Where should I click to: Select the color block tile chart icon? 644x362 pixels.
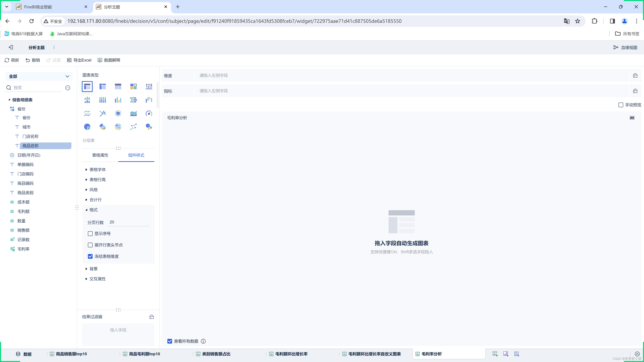coord(133,86)
